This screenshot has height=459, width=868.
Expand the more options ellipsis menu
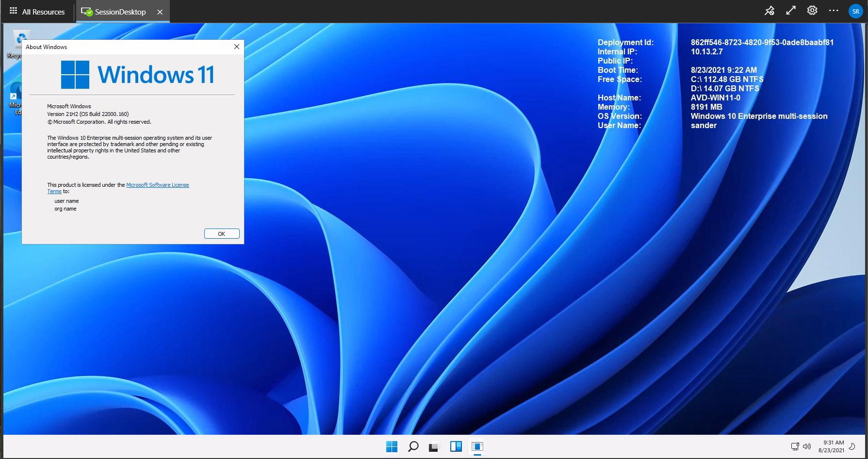coord(834,11)
